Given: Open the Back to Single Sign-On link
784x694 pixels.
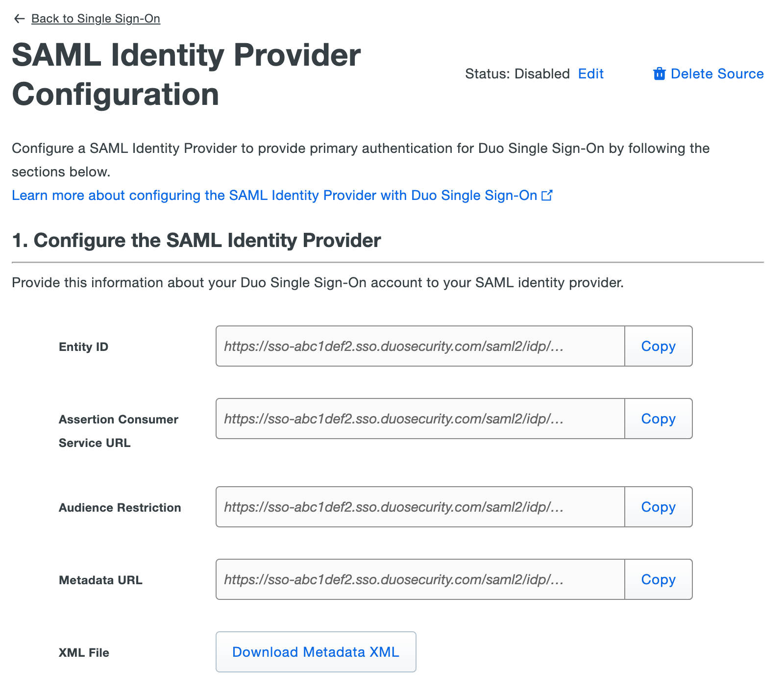Looking at the screenshot, I should [x=96, y=19].
